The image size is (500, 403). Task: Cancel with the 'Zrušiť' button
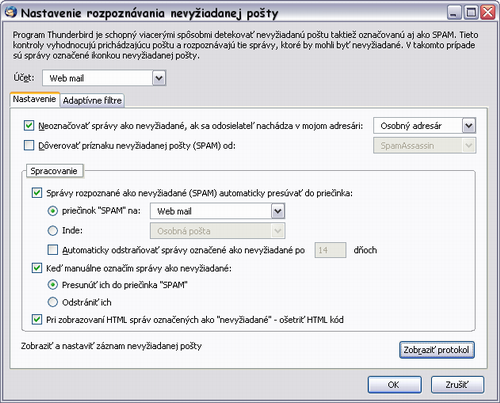(x=457, y=385)
